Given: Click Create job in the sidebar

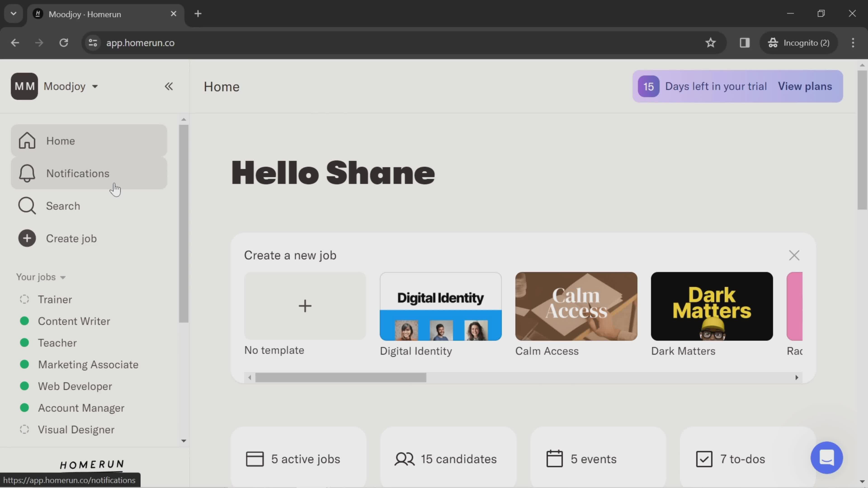Looking at the screenshot, I should tap(89, 238).
